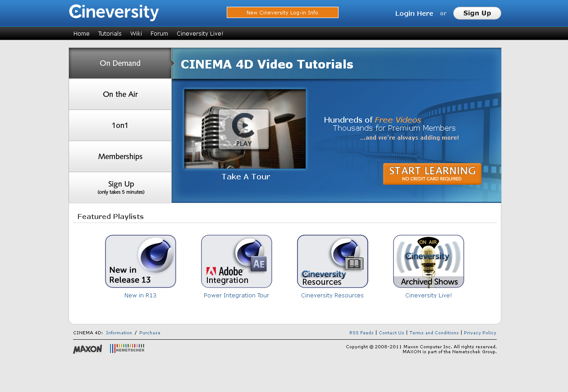Open CINEMA 4D Purchase footer link

pyautogui.click(x=150, y=333)
